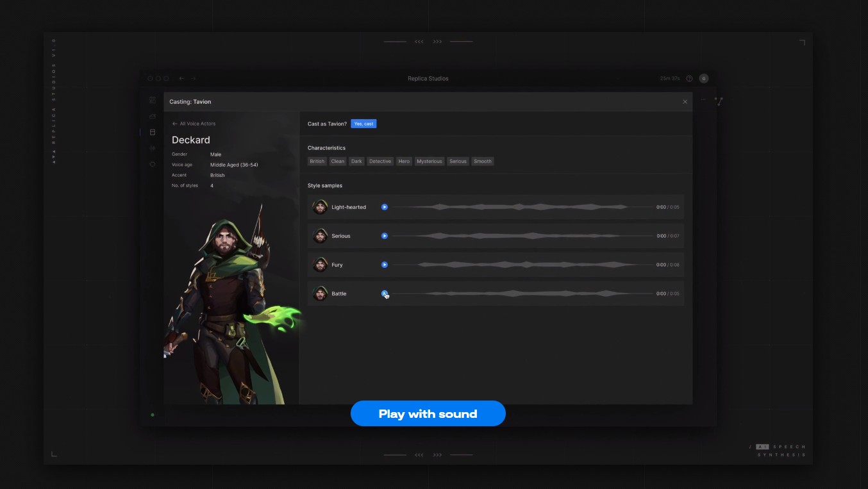The height and width of the screenshot is (489, 868).
Task: Select the Clean characteristic tag
Action: point(338,162)
